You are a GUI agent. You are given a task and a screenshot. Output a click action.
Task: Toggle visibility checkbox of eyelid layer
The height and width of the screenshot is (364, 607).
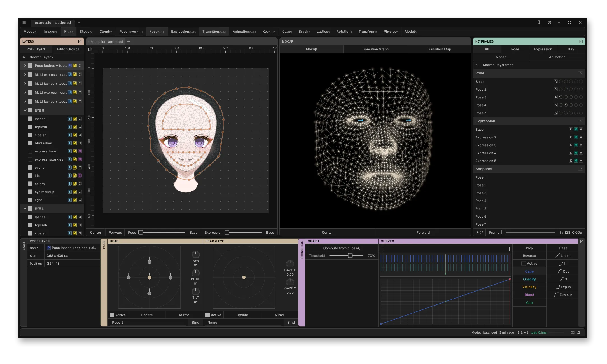(x=30, y=167)
